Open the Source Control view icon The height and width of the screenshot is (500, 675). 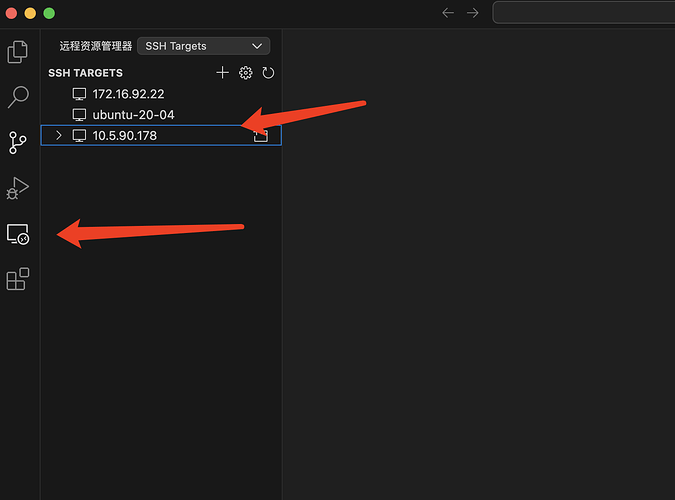pos(17,143)
